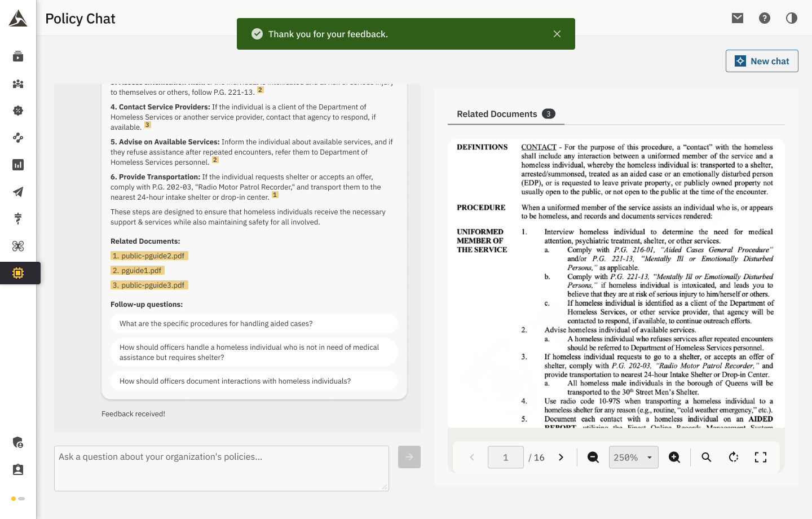Click the policy question input field
The height and width of the screenshot is (519, 812).
pos(222,468)
